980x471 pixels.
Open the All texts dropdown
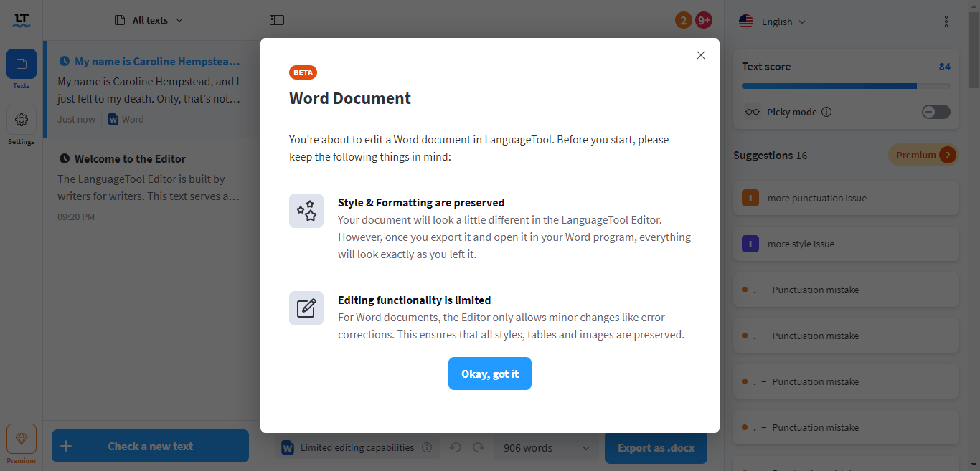click(149, 20)
